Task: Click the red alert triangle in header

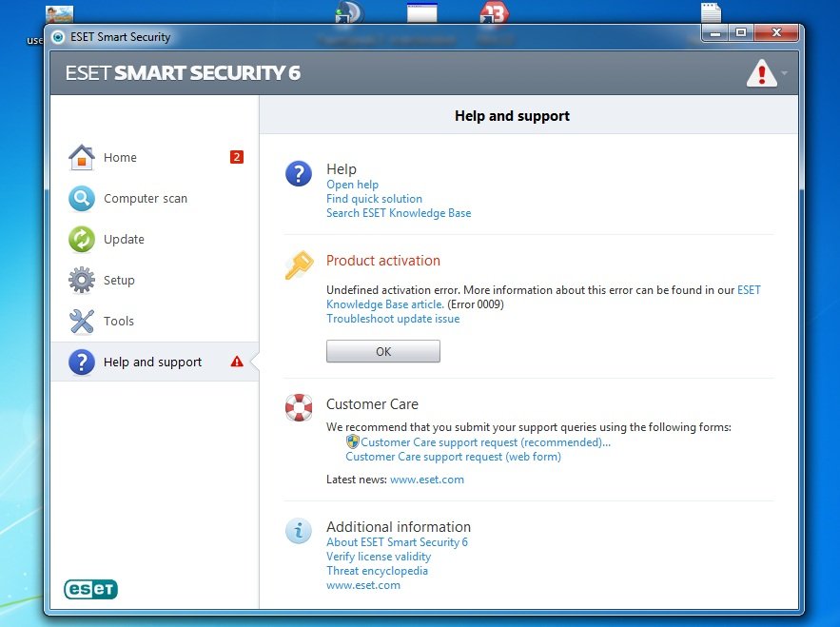Action: [761, 73]
